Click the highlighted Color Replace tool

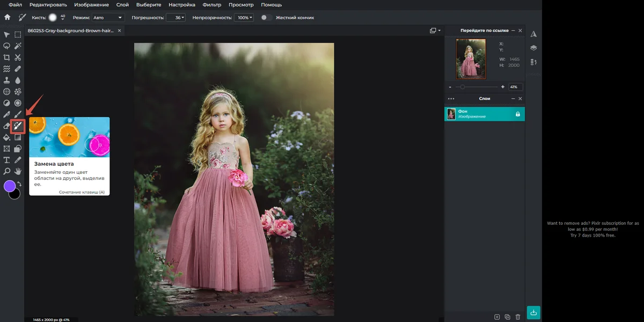(18, 126)
